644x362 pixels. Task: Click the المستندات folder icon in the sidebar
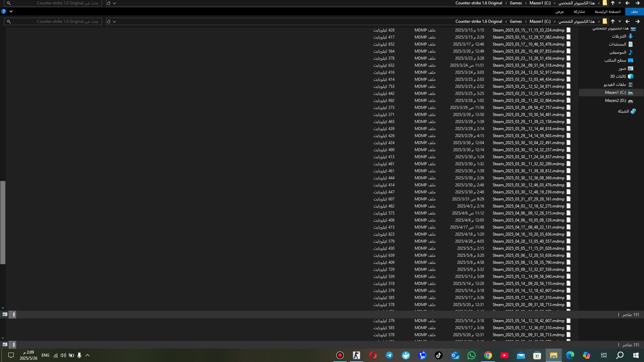click(631, 44)
